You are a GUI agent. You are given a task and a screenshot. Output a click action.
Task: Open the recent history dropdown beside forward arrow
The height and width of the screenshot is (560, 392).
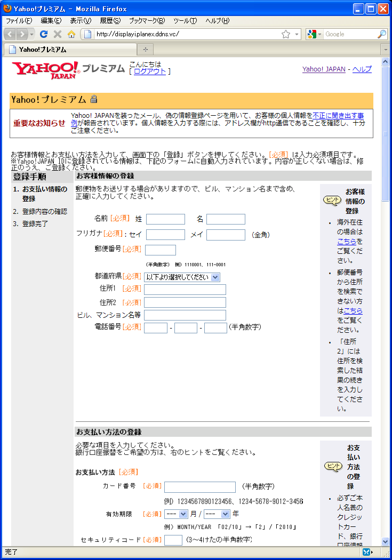point(31,34)
